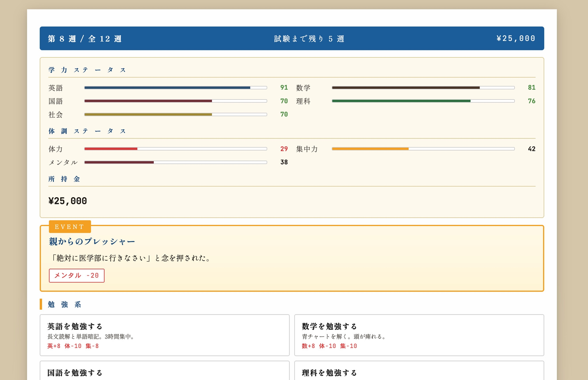Click the 親からのプレッシャー event title
The height and width of the screenshot is (380, 588).
tap(92, 242)
